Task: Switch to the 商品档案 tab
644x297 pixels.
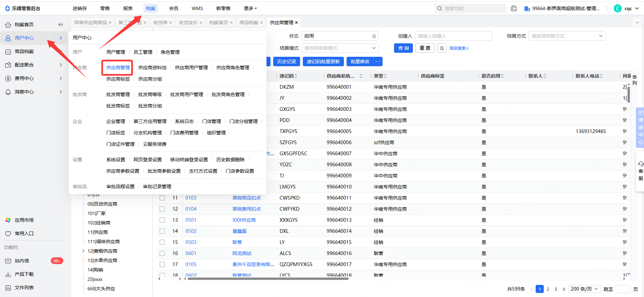Action: (249, 23)
